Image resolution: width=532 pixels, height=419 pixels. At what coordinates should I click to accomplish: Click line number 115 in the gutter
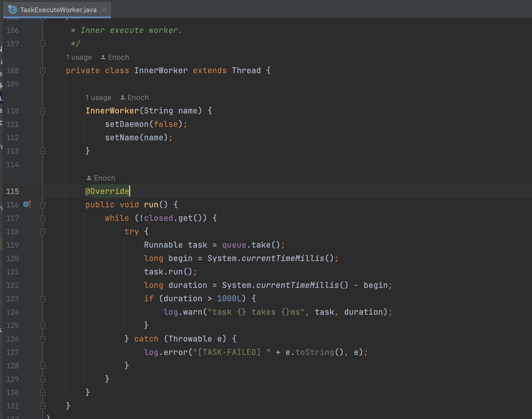pos(13,192)
